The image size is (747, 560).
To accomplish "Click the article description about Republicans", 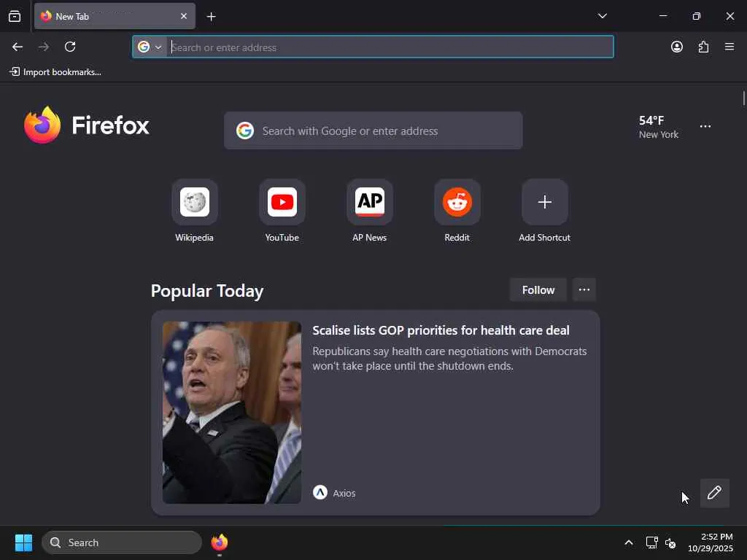I will (449, 359).
